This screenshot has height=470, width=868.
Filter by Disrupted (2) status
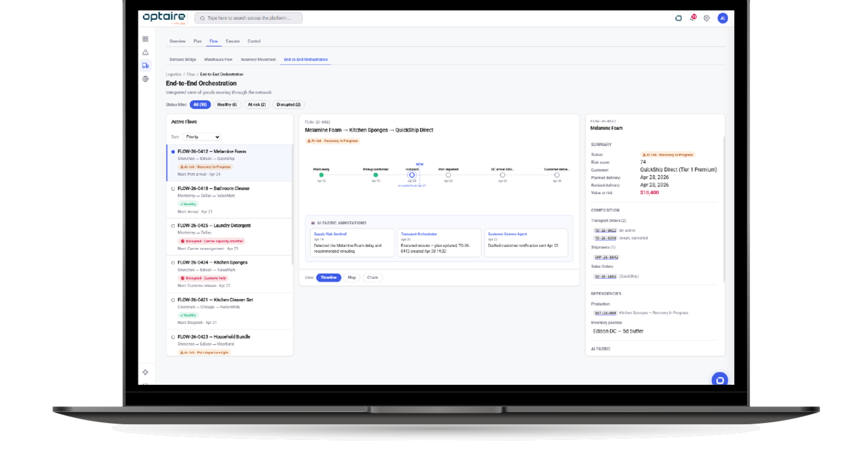[289, 104]
